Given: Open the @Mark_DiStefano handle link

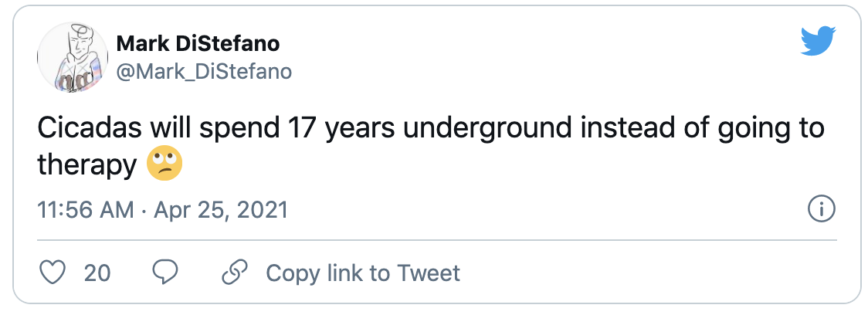Looking at the screenshot, I should click(x=204, y=72).
